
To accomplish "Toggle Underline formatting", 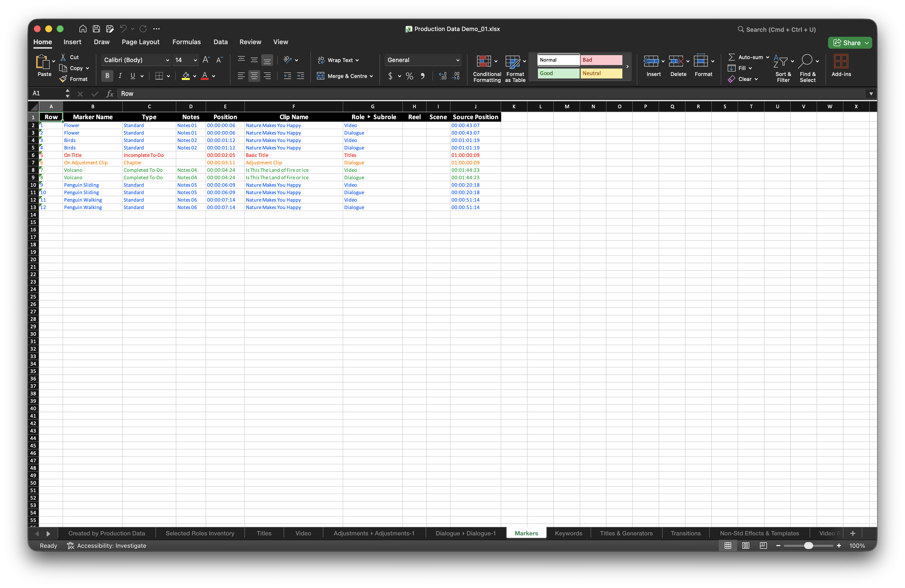I will click(133, 76).
